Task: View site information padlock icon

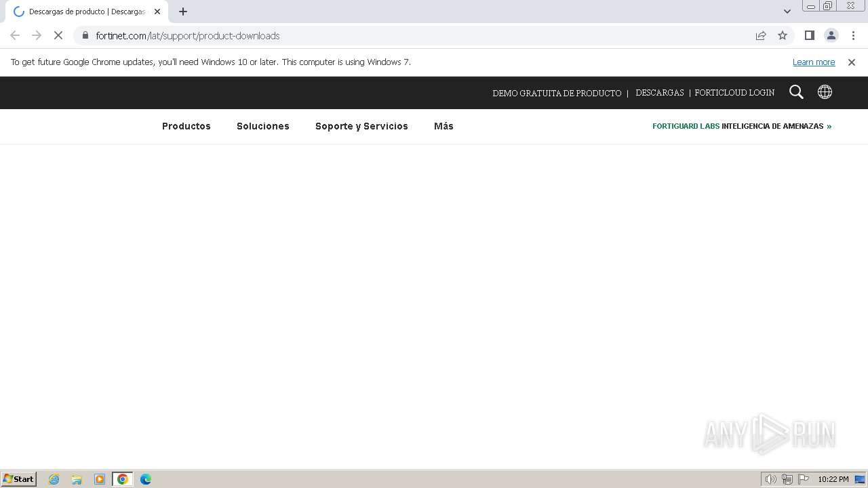Action: pos(85,35)
